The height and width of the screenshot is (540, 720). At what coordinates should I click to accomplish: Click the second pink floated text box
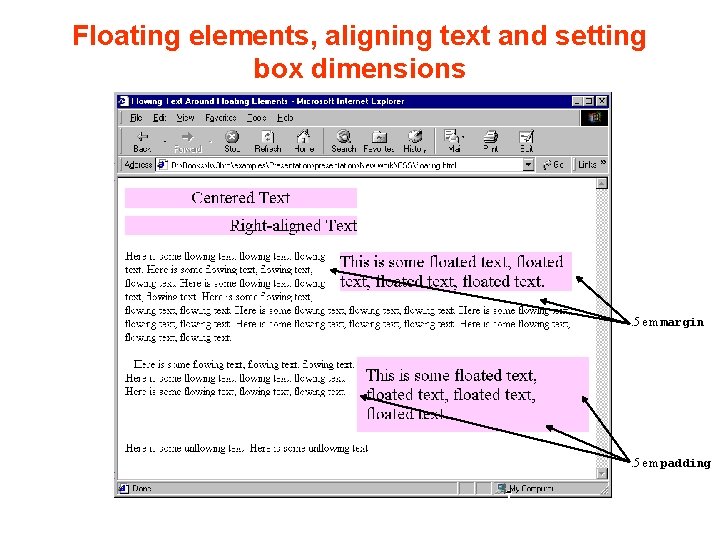point(472,394)
